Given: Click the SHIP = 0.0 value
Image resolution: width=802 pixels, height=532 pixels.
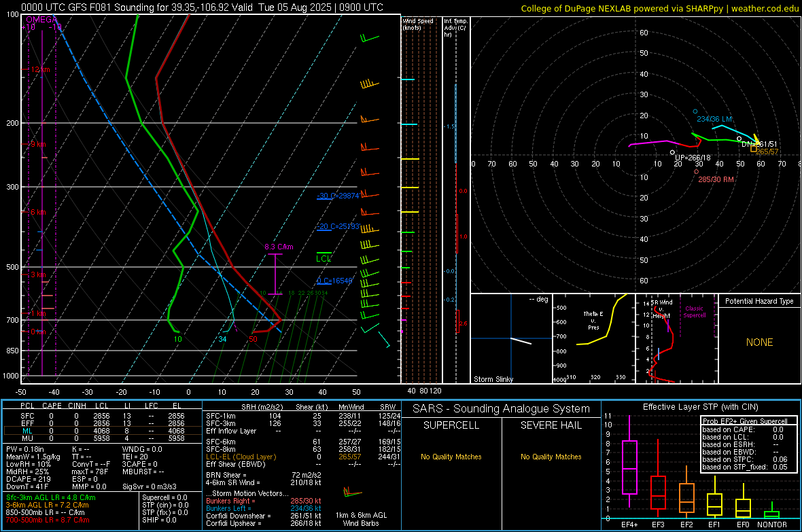Looking at the screenshot, I should point(159,520).
